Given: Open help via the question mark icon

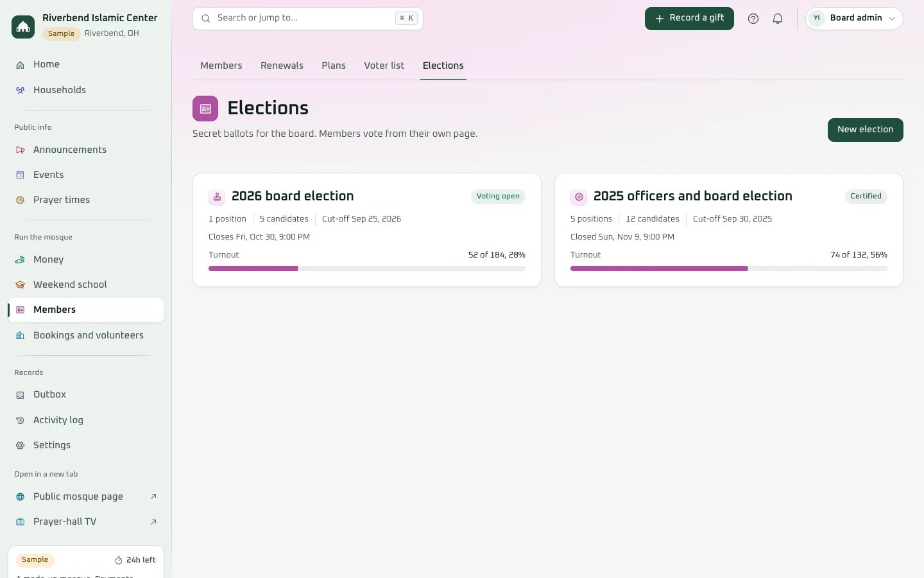Looking at the screenshot, I should tap(753, 19).
